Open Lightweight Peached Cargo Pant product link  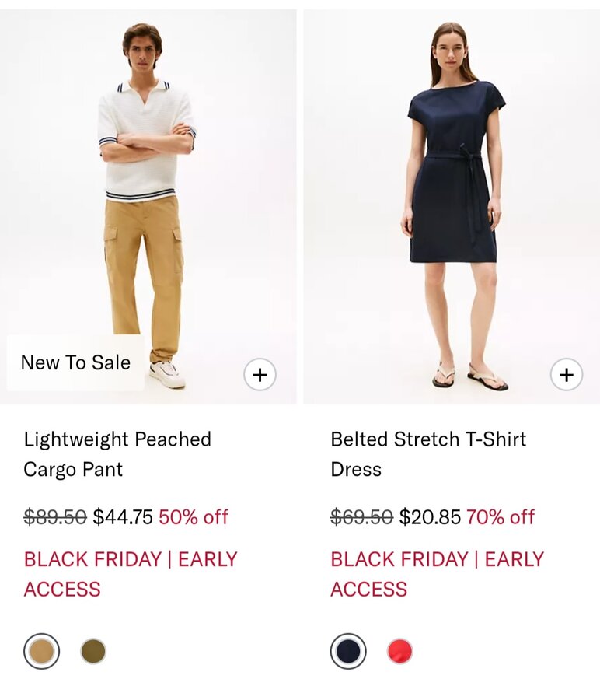tap(117, 454)
